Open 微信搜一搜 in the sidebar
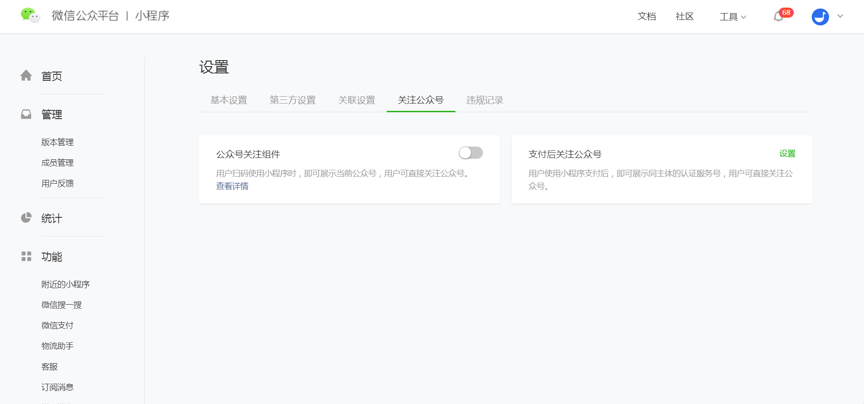 click(x=62, y=305)
